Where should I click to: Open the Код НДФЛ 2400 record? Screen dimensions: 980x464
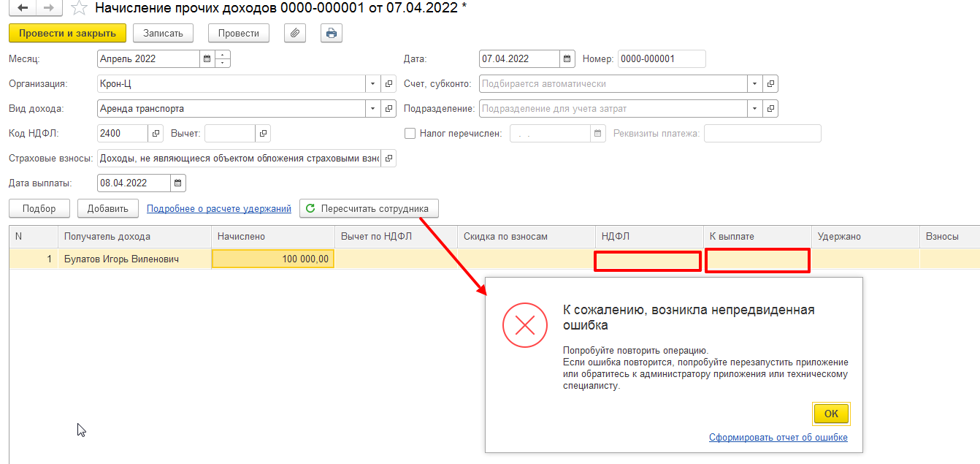point(156,134)
